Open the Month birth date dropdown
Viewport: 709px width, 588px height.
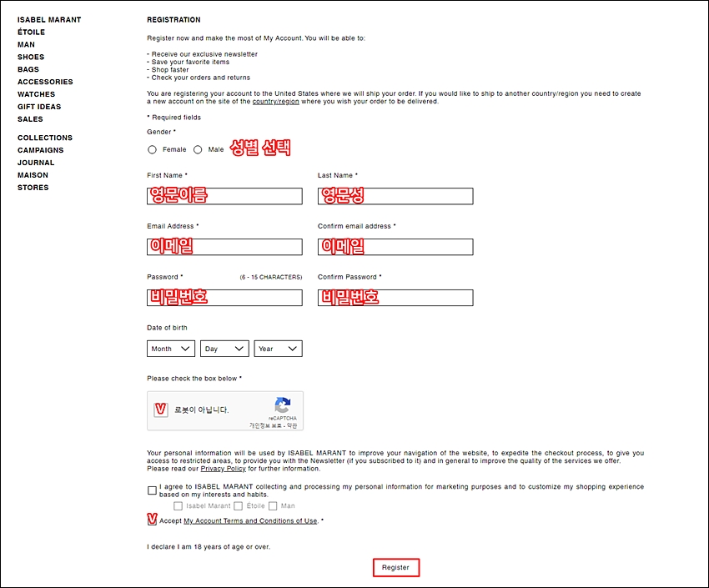click(x=171, y=349)
